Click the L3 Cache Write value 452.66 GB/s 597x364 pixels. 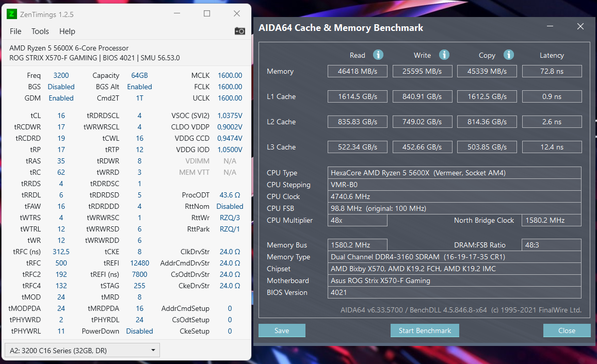(422, 147)
